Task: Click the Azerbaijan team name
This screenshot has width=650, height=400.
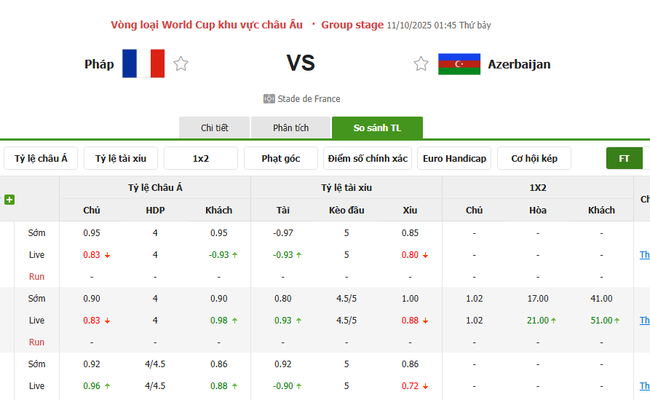Action: tap(519, 64)
